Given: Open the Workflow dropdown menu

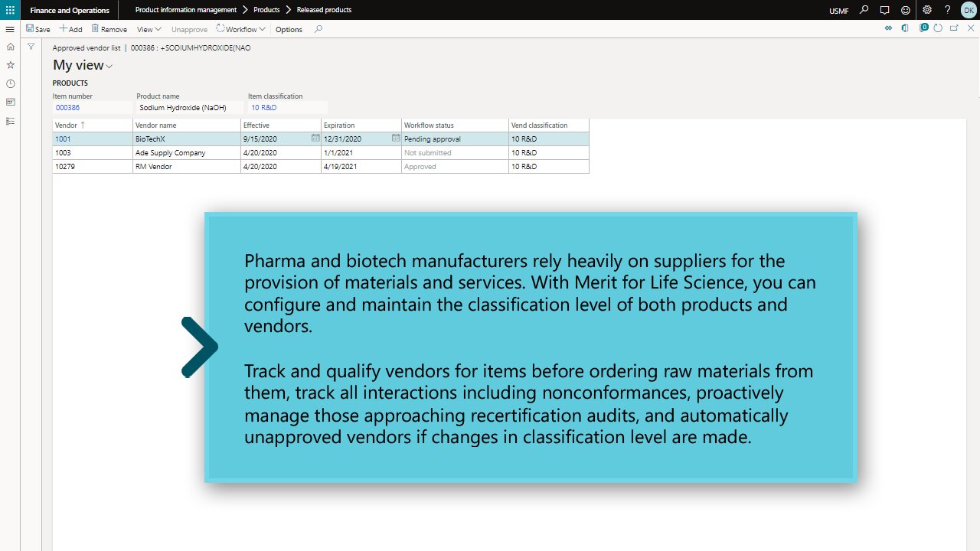Looking at the screenshot, I should click(241, 29).
